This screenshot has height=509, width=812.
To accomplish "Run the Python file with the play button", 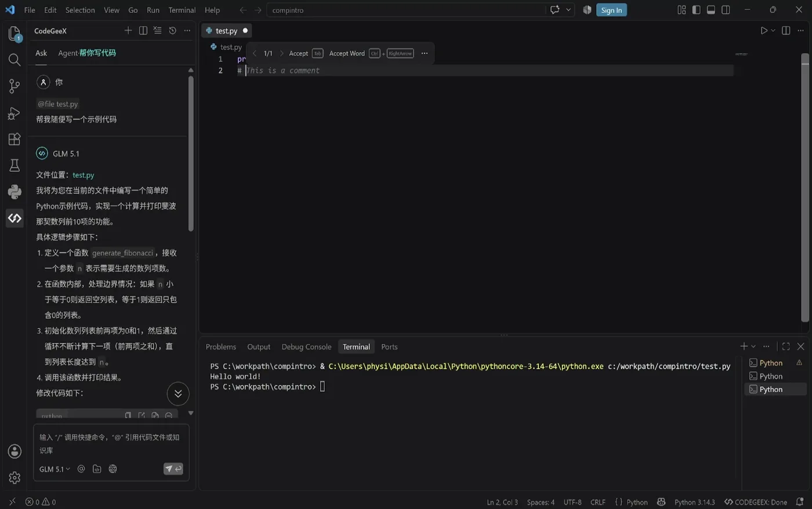I will coord(764,31).
